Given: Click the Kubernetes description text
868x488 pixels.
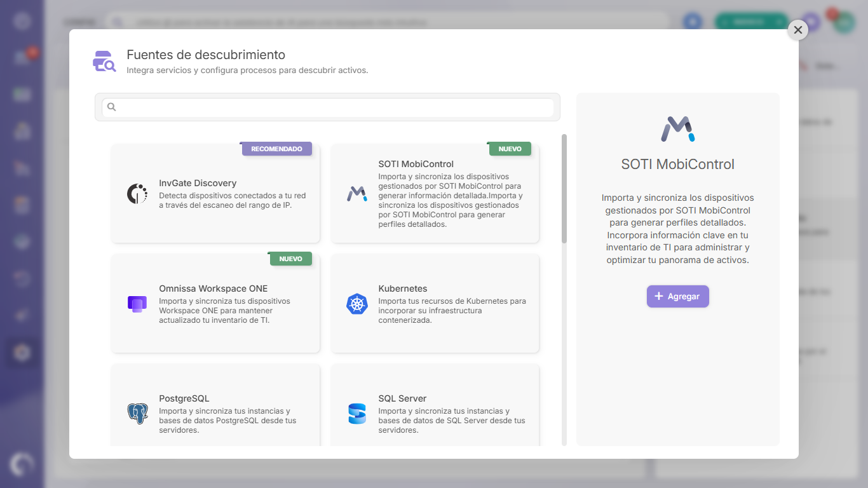Looking at the screenshot, I should coord(452,311).
